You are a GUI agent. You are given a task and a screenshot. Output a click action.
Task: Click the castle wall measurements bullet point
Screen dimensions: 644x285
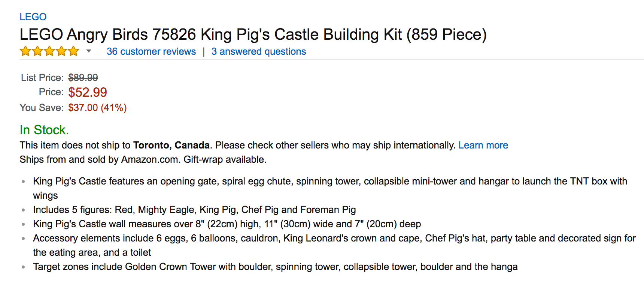[227, 224]
